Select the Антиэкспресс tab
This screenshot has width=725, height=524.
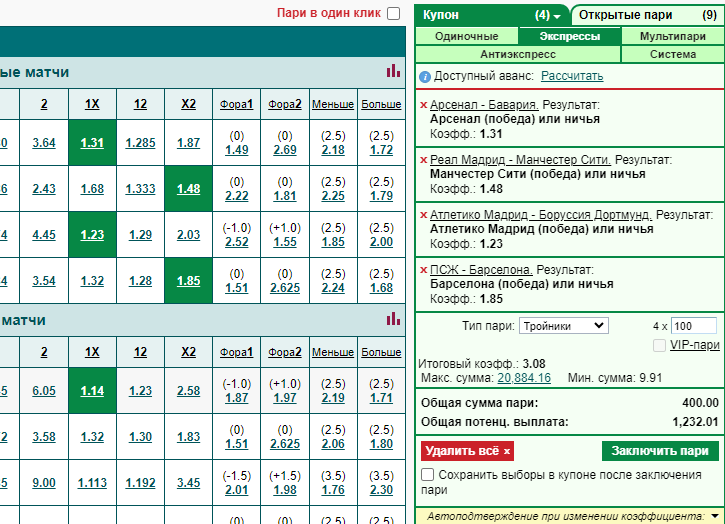(518, 54)
